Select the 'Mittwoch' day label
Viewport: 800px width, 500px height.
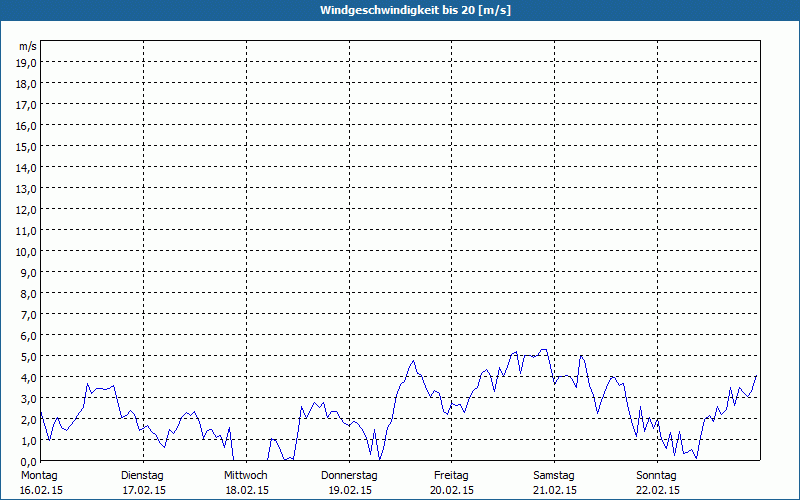coord(245,476)
